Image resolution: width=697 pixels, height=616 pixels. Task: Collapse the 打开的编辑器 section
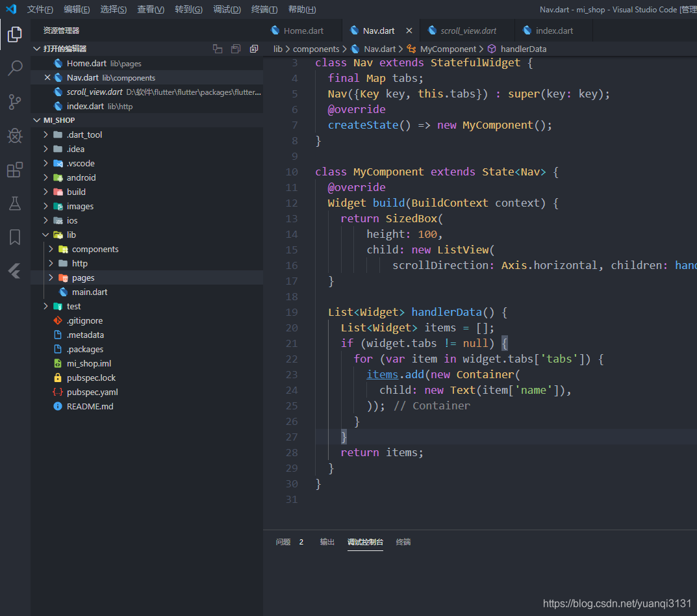[x=37, y=49]
